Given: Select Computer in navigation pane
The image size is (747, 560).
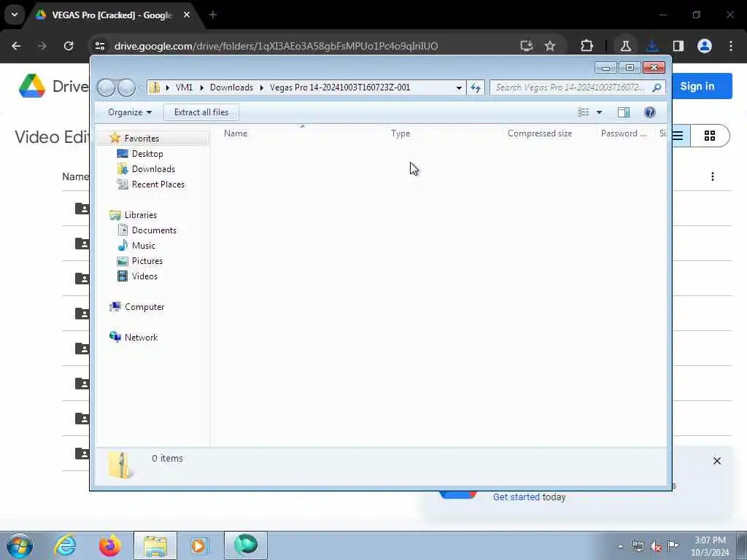Looking at the screenshot, I should pyautogui.click(x=144, y=307).
